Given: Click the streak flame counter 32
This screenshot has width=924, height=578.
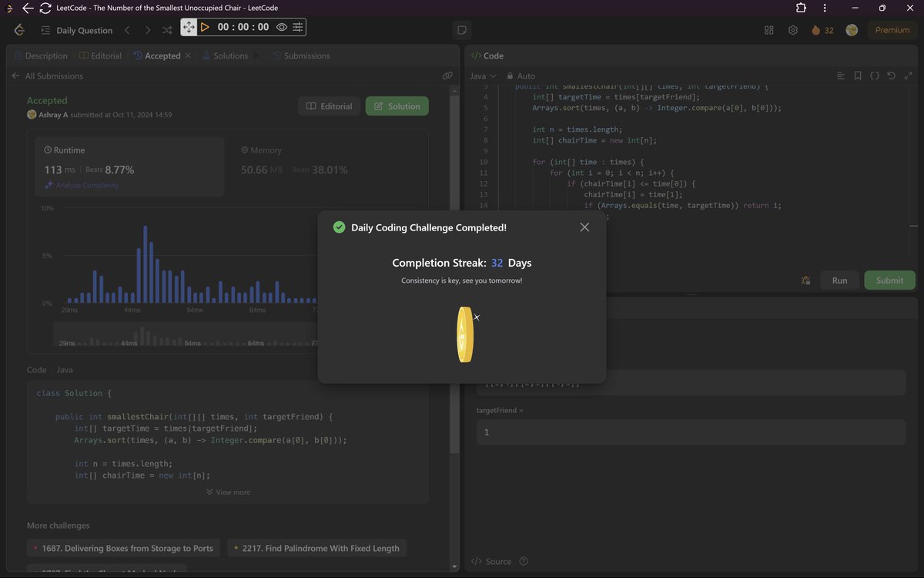Looking at the screenshot, I should (822, 30).
